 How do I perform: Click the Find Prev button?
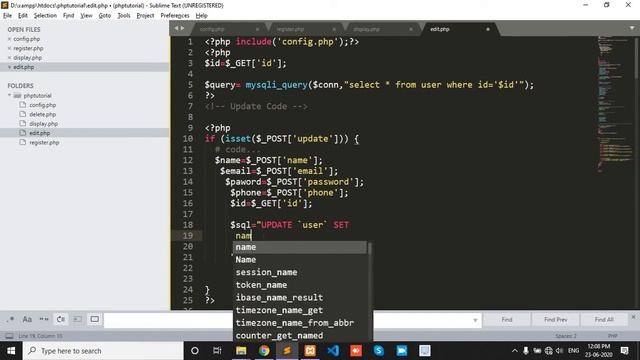pos(555,320)
